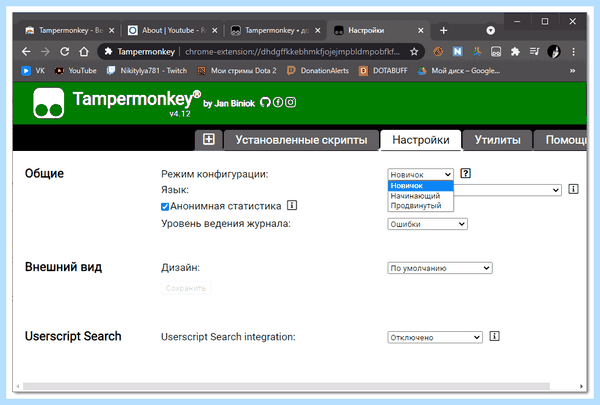Open the user profile avatar
The height and width of the screenshot is (405, 600).
554,52
